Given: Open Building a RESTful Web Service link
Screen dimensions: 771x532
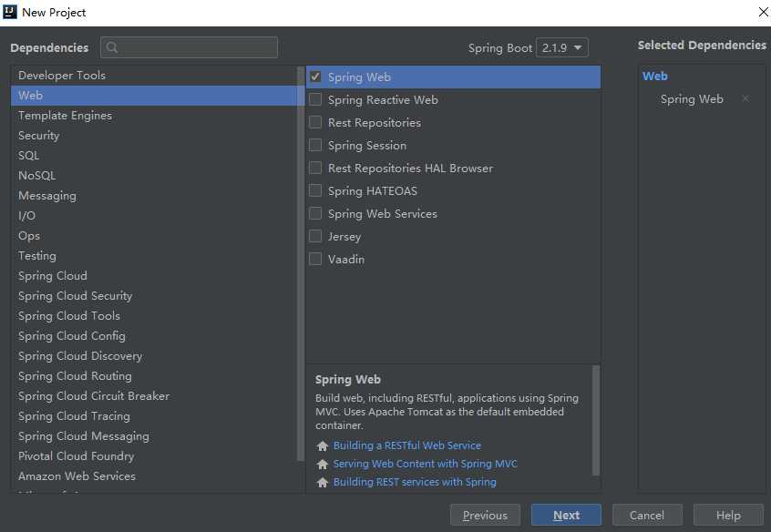Looking at the screenshot, I should tap(407, 445).
